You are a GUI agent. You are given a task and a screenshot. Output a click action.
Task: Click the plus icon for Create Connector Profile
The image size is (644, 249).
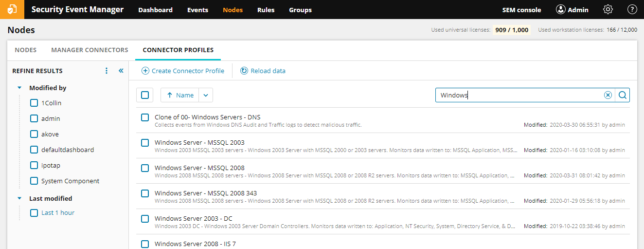[145, 71]
